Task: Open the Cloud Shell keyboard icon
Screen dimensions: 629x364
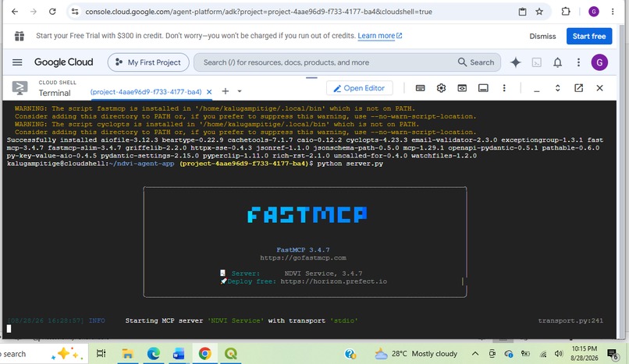Action: (x=420, y=88)
